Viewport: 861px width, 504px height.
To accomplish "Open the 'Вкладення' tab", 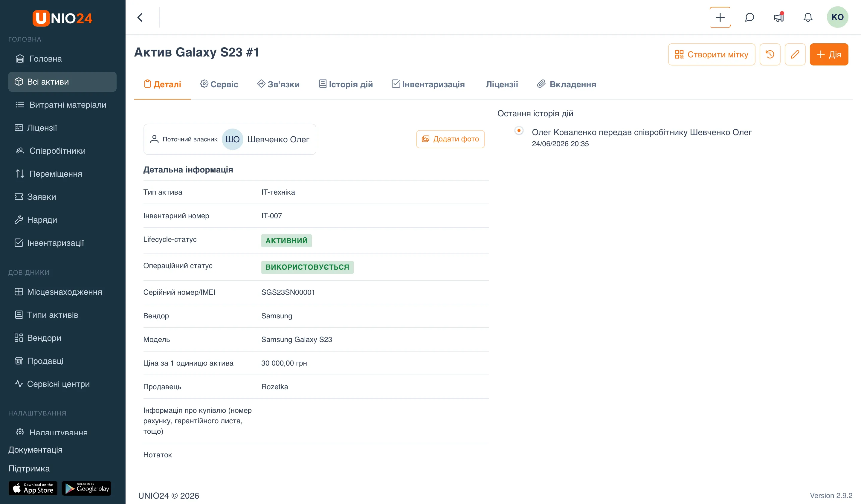I will tap(566, 84).
